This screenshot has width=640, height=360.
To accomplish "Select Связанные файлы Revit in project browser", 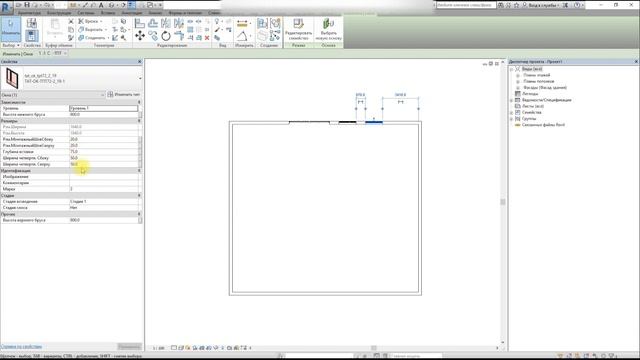I will point(543,125).
